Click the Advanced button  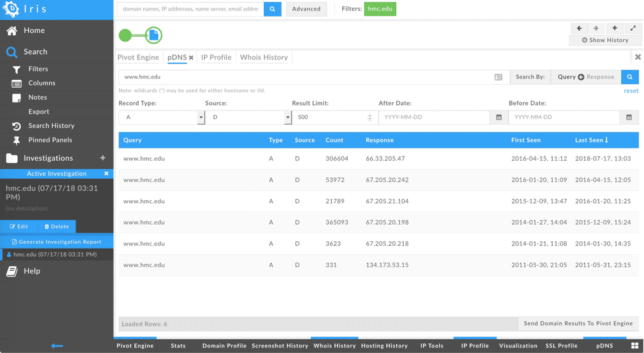tap(307, 9)
